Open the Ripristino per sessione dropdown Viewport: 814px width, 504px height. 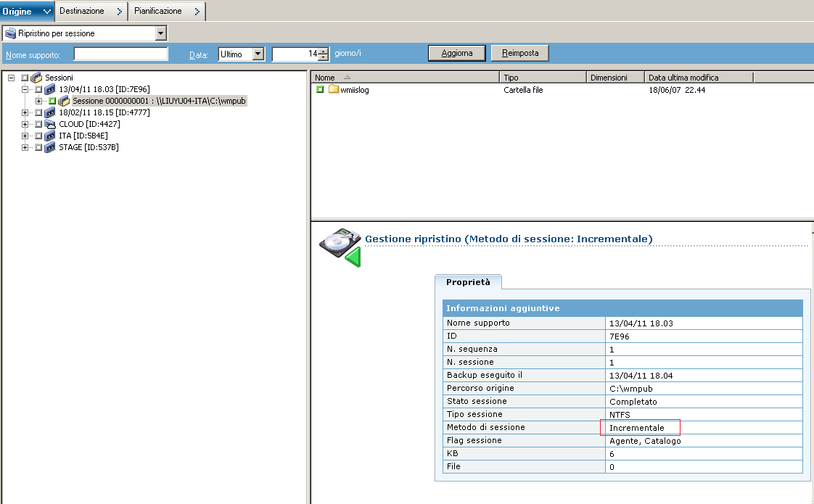[x=160, y=33]
